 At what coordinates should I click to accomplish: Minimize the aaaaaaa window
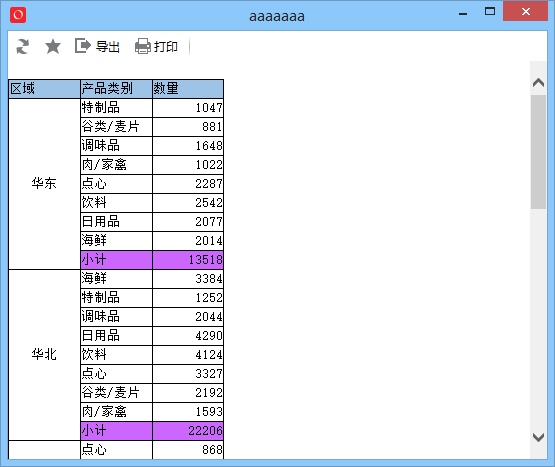pyautogui.click(x=463, y=14)
